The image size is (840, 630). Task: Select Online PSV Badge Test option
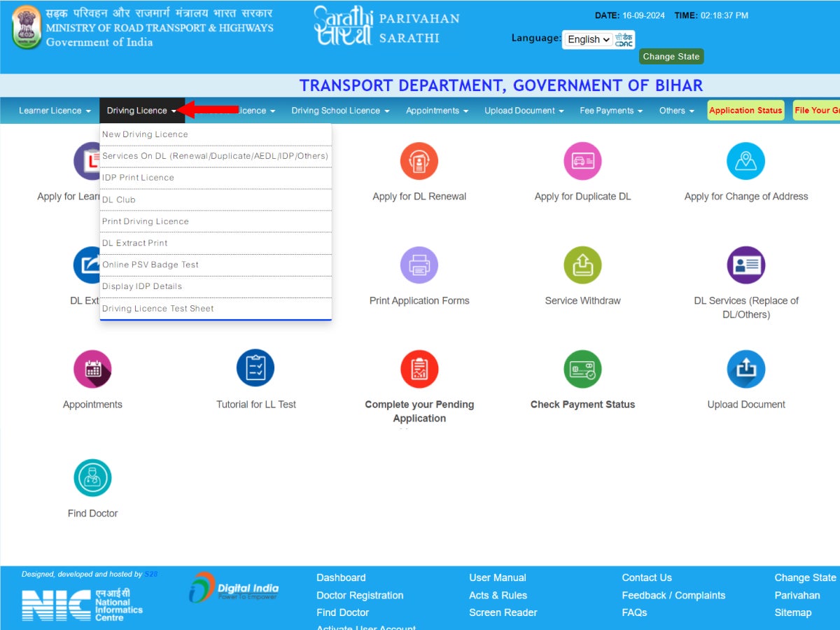point(150,265)
